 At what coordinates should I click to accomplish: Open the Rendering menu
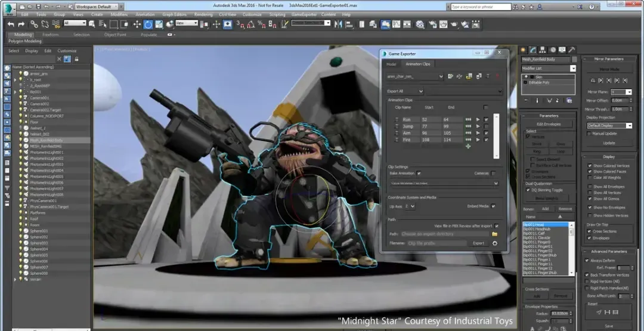click(x=203, y=14)
